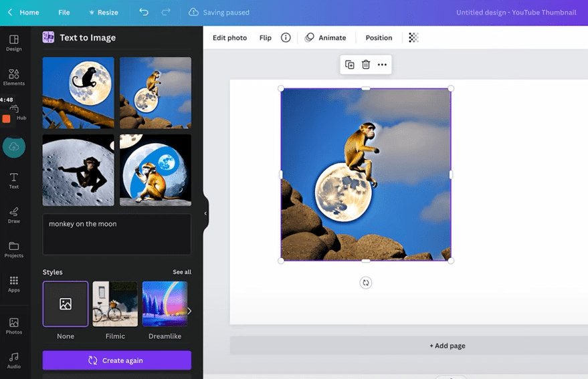Screen dimensions: 588x379
Task: Show more styles with right chevron
Action: [x=189, y=311]
